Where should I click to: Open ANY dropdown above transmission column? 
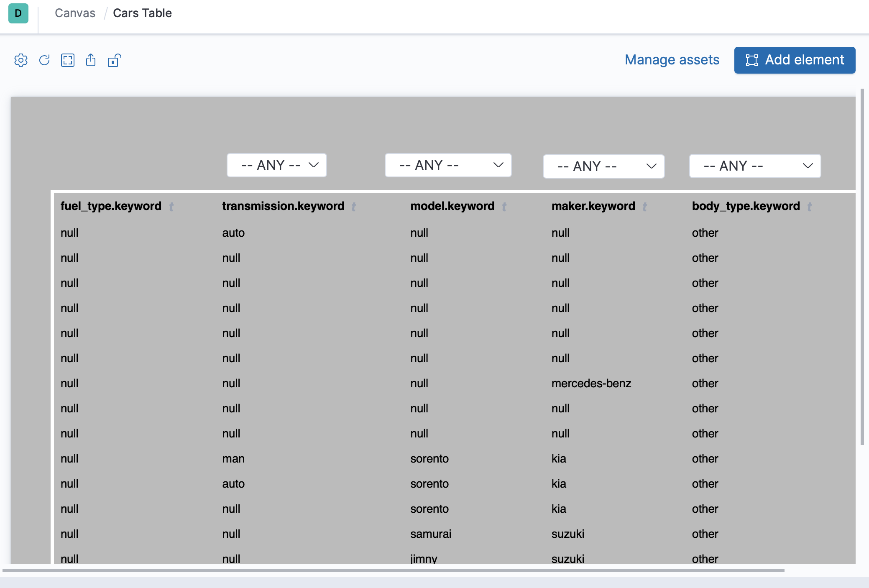[x=276, y=165]
